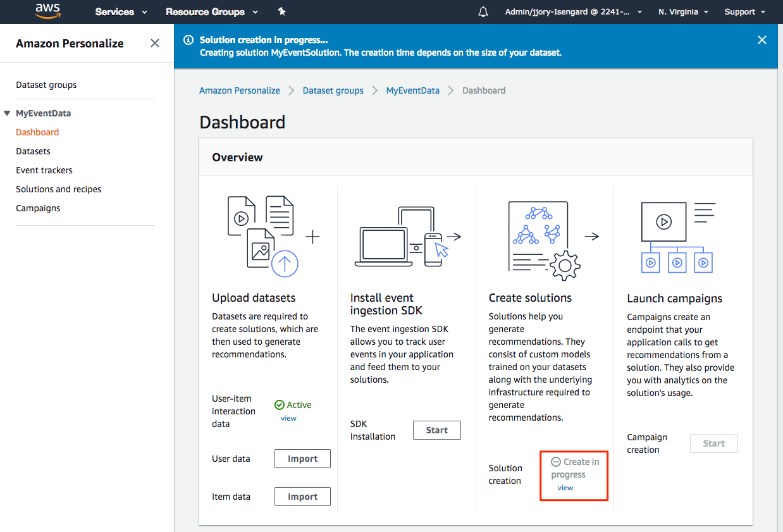Viewport: 783px width, 532px height.
Task: Select Event trackers in the sidebar
Action: pos(44,170)
